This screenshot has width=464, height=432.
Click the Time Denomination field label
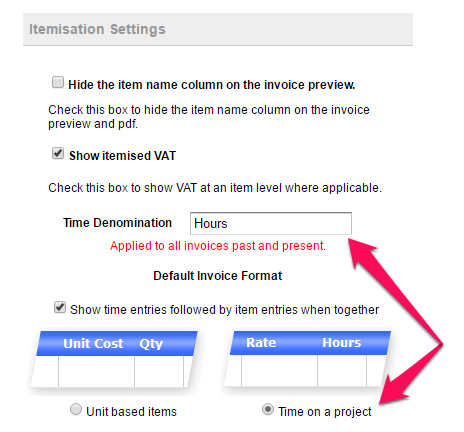point(117,223)
